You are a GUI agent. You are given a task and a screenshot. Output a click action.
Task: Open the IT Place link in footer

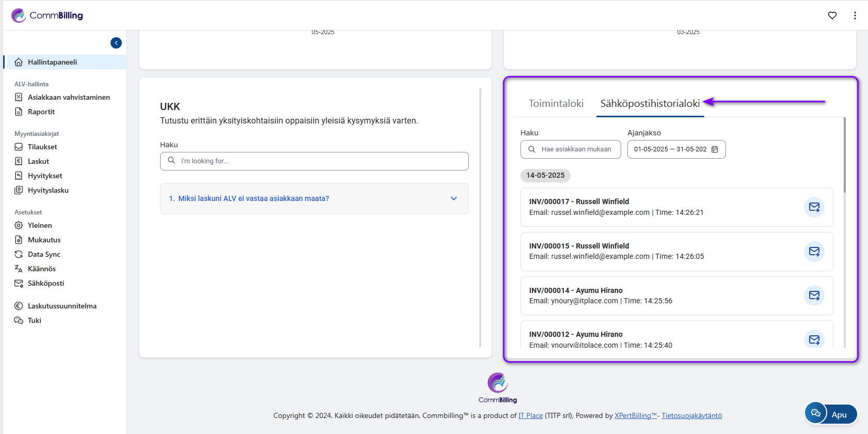(530, 415)
